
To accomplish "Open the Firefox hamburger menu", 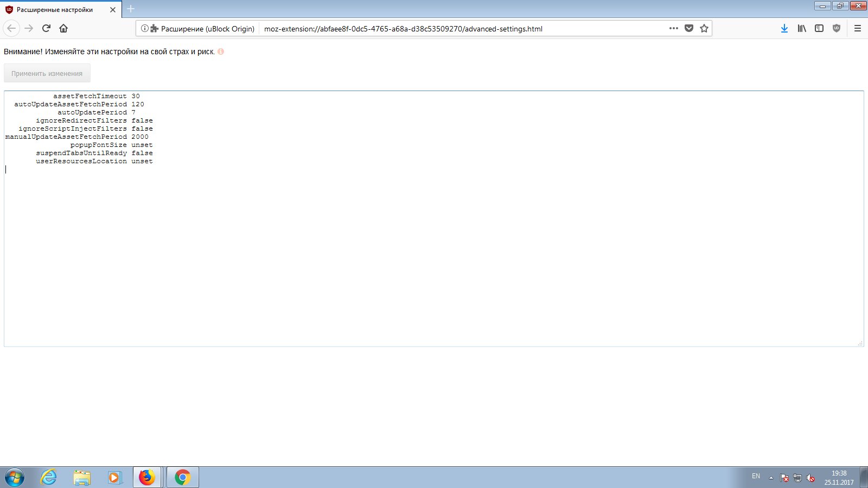I will [858, 28].
